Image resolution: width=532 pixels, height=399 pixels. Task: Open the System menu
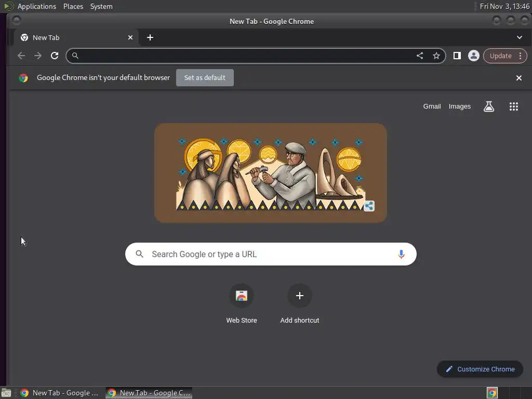pyautogui.click(x=101, y=6)
